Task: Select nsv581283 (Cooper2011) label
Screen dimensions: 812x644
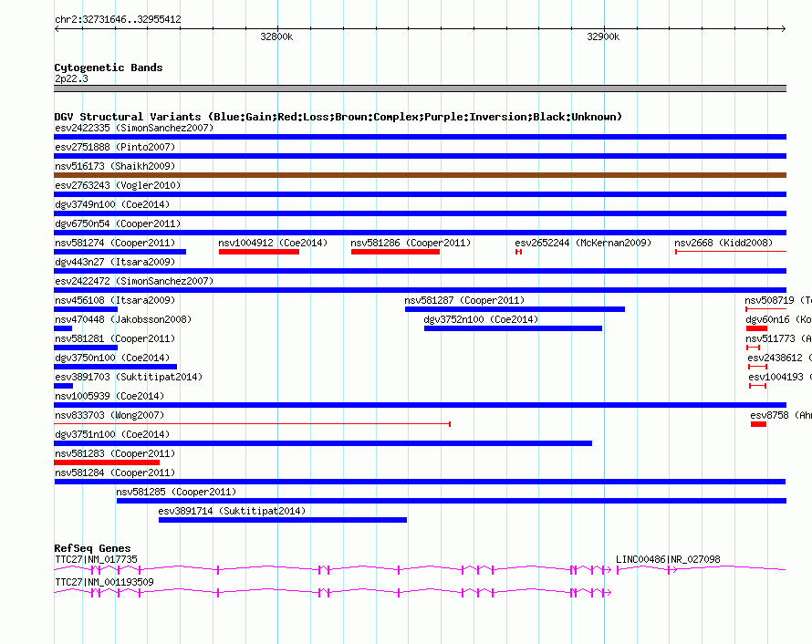Action: 115,453
